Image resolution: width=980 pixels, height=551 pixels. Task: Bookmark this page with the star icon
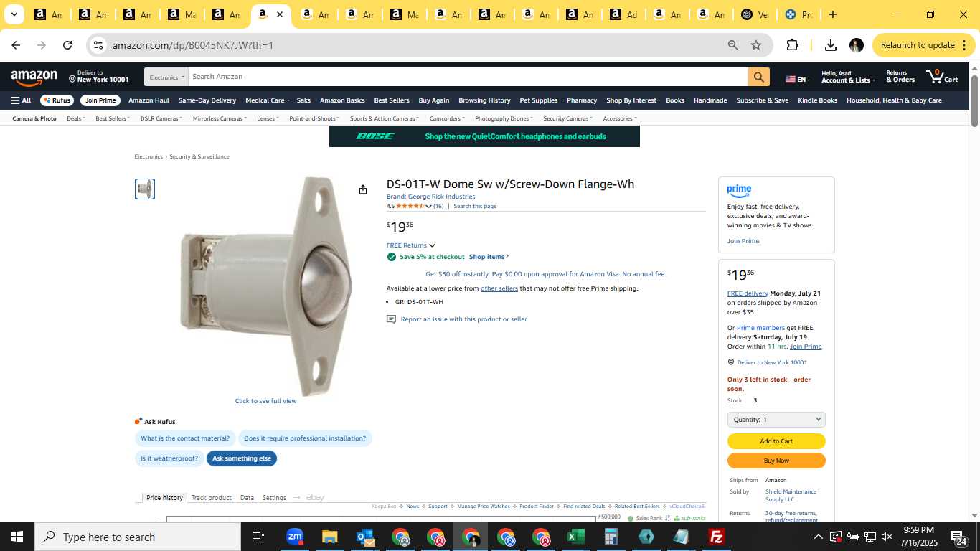(x=755, y=45)
